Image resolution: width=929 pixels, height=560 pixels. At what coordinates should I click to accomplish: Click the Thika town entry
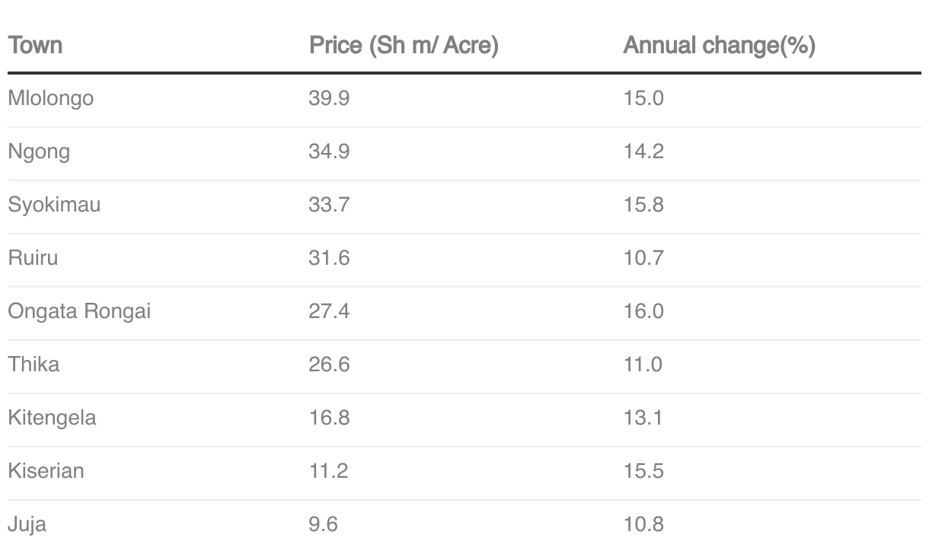tap(34, 364)
